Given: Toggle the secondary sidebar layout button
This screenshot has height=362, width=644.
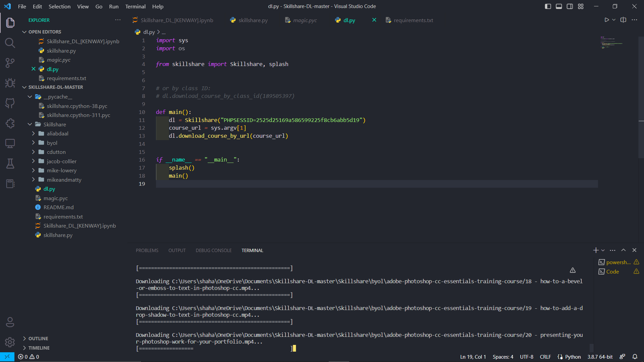Looking at the screenshot, I should [570, 6].
